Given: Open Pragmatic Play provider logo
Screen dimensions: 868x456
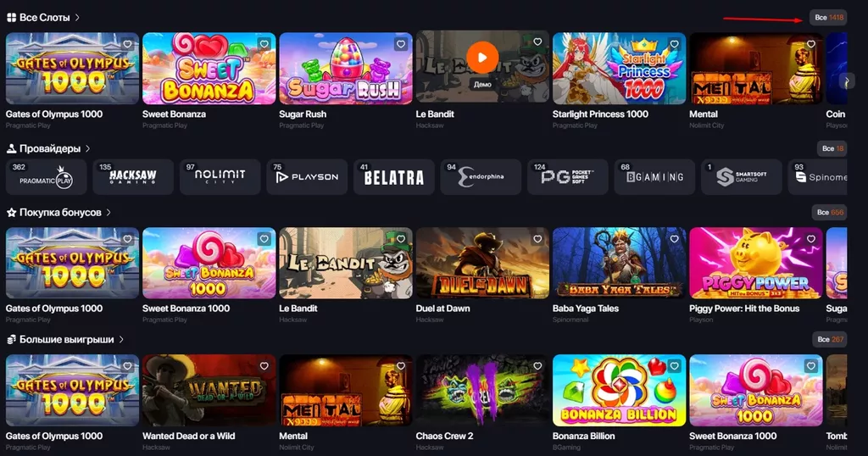Looking at the screenshot, I should 46,177.
